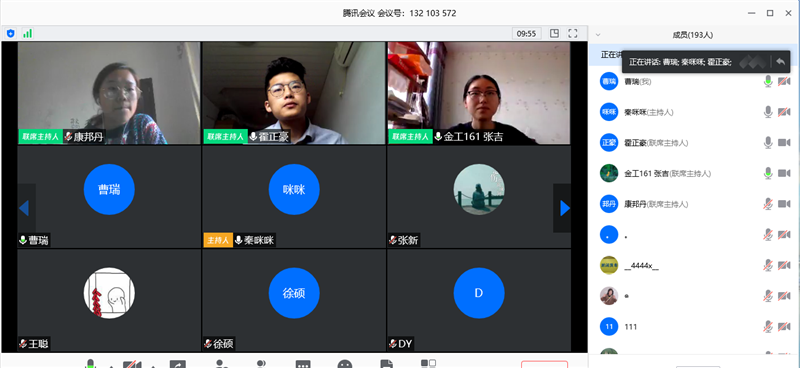
Task: Click the share screen icon in toolbar
Action: click(178, 364)
